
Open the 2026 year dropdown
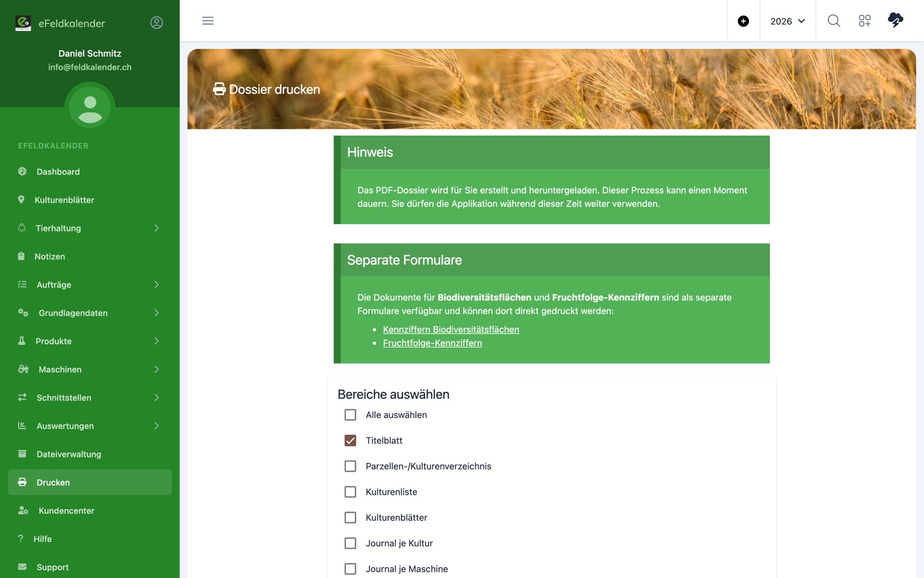pos(788,21)
